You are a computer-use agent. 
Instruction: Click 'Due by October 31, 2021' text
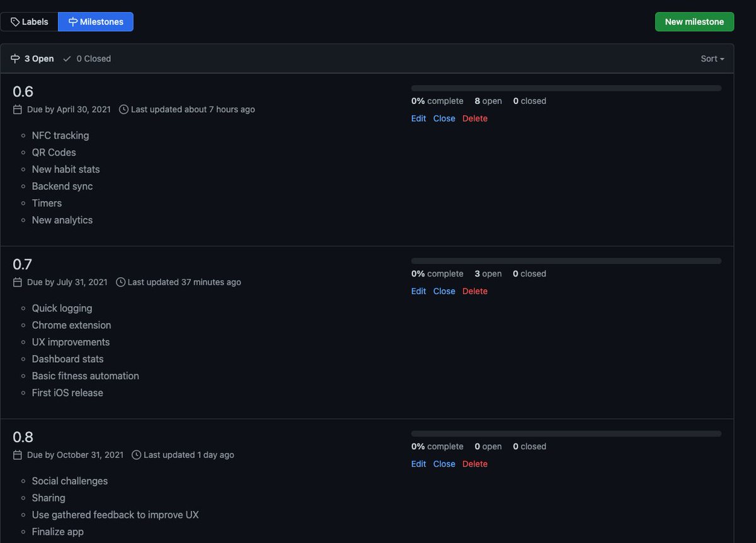click(75, 455)
